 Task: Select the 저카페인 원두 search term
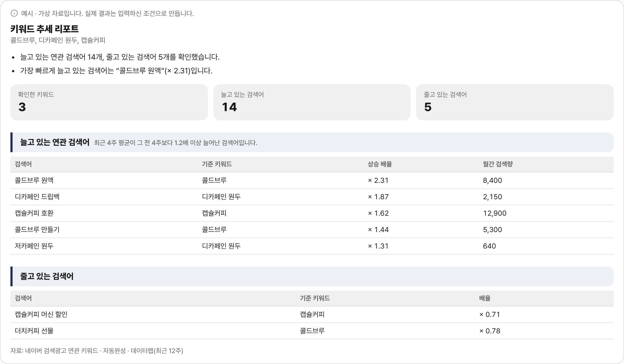tap(34, 246)
